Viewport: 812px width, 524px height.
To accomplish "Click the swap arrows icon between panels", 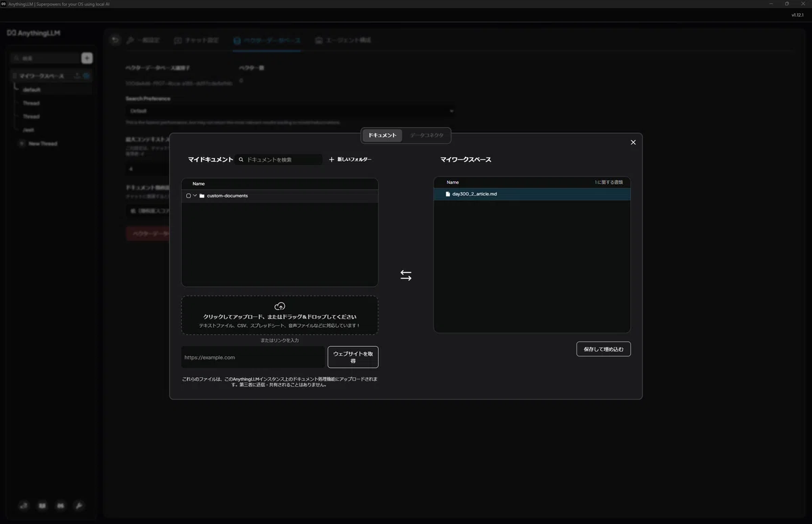I will point(406,275).
